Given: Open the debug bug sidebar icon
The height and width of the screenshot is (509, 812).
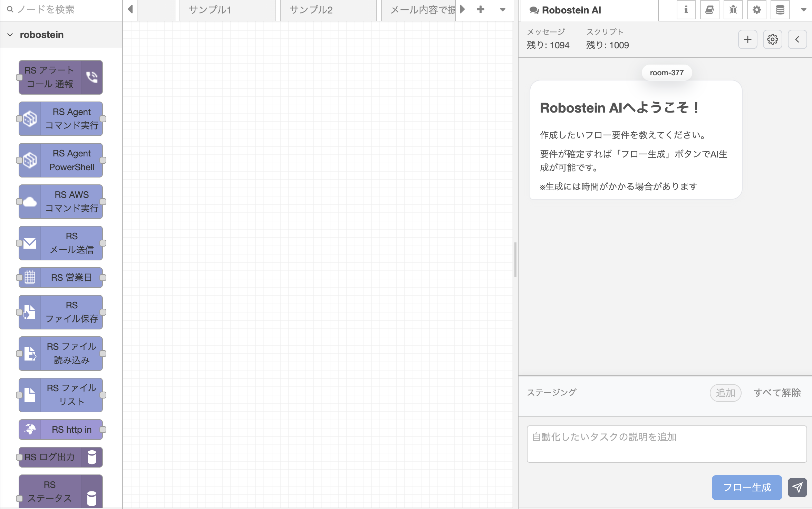Looking at the screenshot, I should [733, 10].
